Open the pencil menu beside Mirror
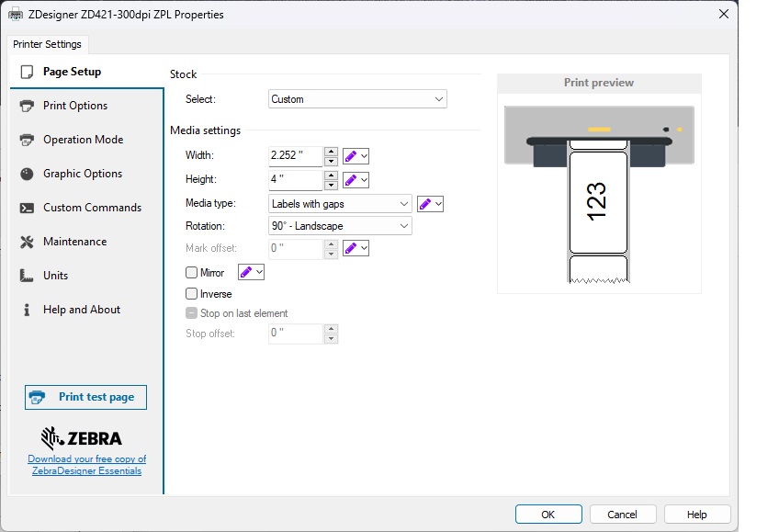779x532 pixels. tap(251, 272)
